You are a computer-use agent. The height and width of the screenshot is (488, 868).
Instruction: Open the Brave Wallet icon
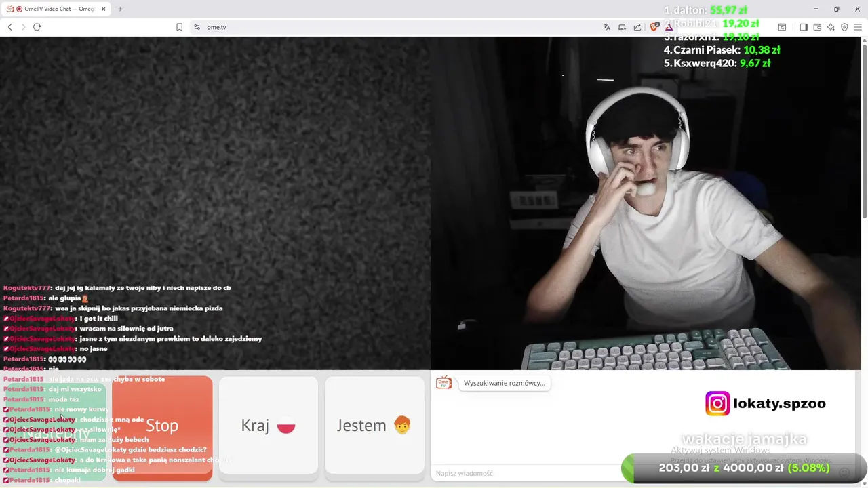(817, 27)
